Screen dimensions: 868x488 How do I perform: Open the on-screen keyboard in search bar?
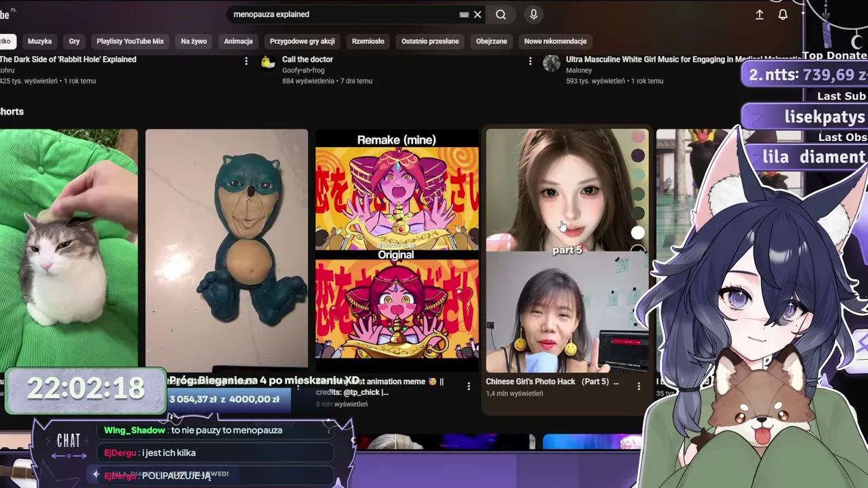click(464, 14)
